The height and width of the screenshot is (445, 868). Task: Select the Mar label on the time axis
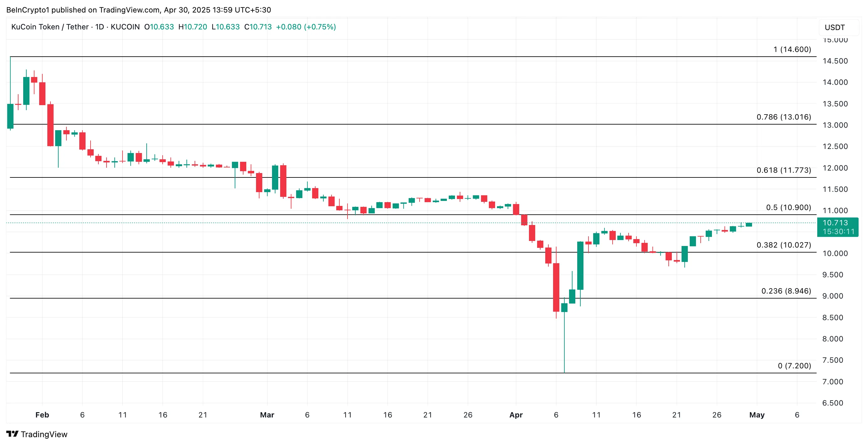(267, 415)
